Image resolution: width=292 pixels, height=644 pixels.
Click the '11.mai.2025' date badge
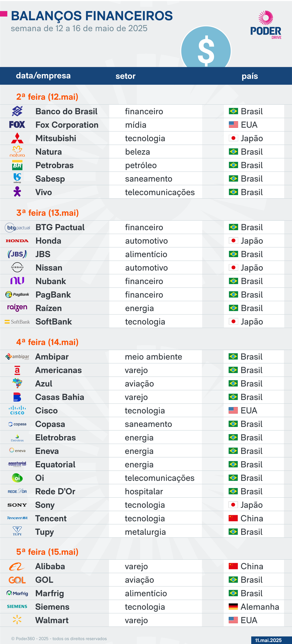pyautogui.click(x=268, y=640)
